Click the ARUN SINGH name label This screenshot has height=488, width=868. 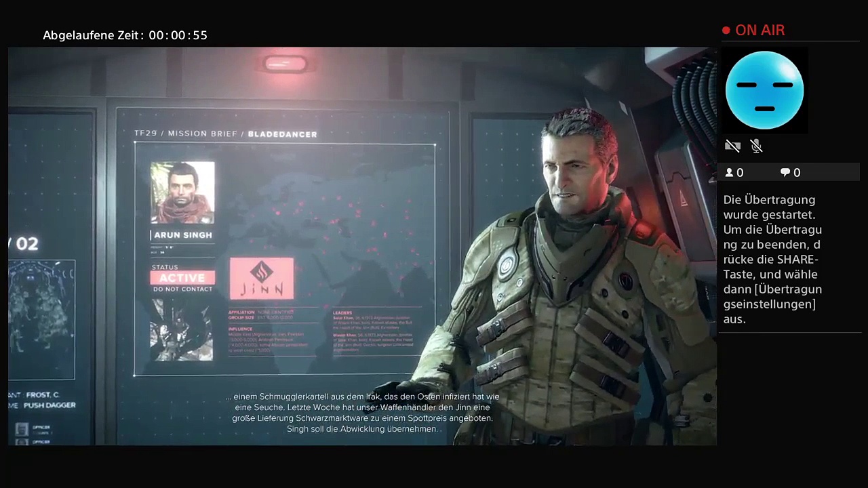point(183,235)
